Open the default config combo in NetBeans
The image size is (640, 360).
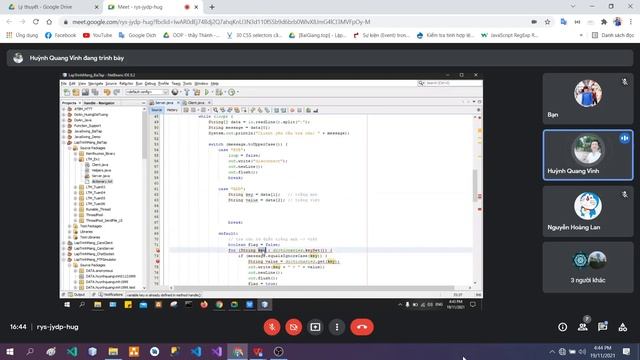[x=146, y=92]
